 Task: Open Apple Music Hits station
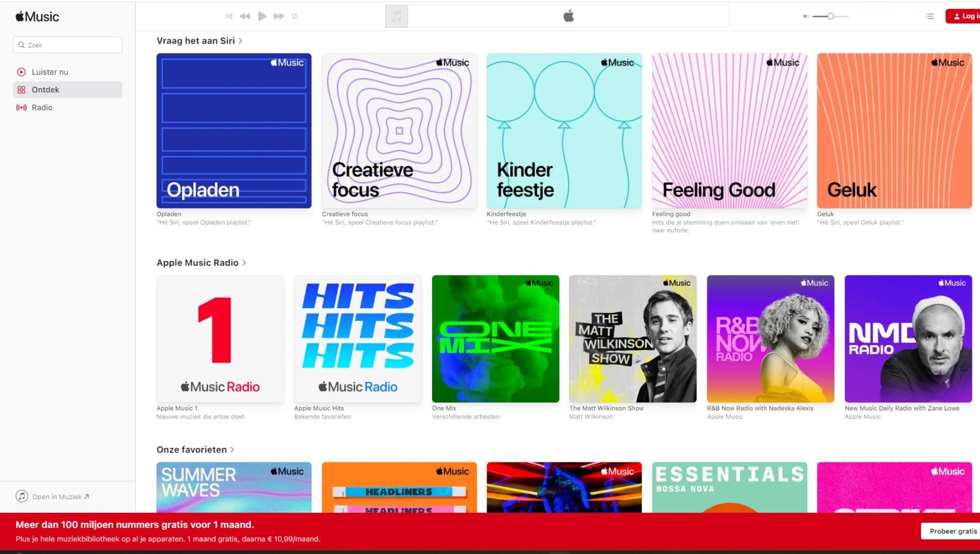pyautogui.click(x=358, y=339)
